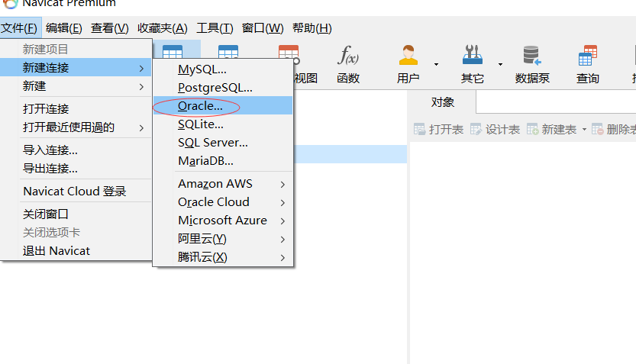Viewport: 636px width, 364px height.
Task: Click Navicat Cloud 登录 entry
Action: pos(76,191)
